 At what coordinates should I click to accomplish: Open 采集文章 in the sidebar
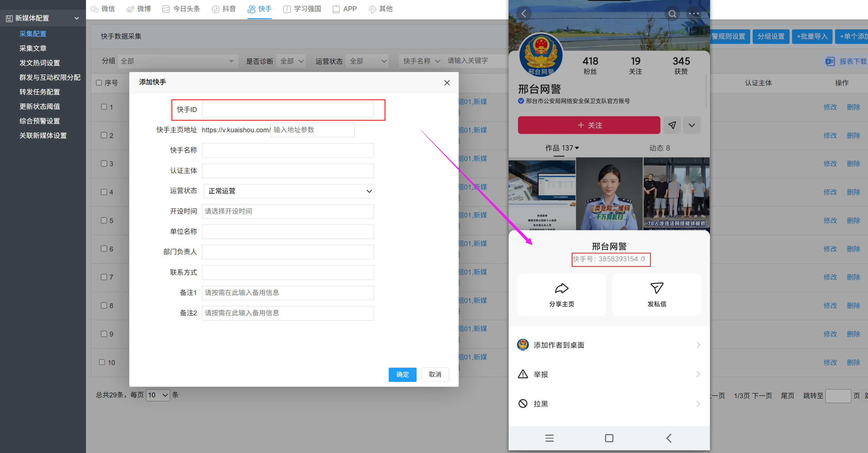pyautogui.click(x=33, y=48)
